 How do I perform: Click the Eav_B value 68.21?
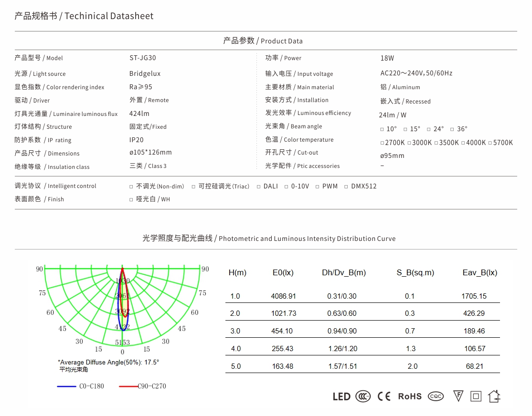point(474,366)
